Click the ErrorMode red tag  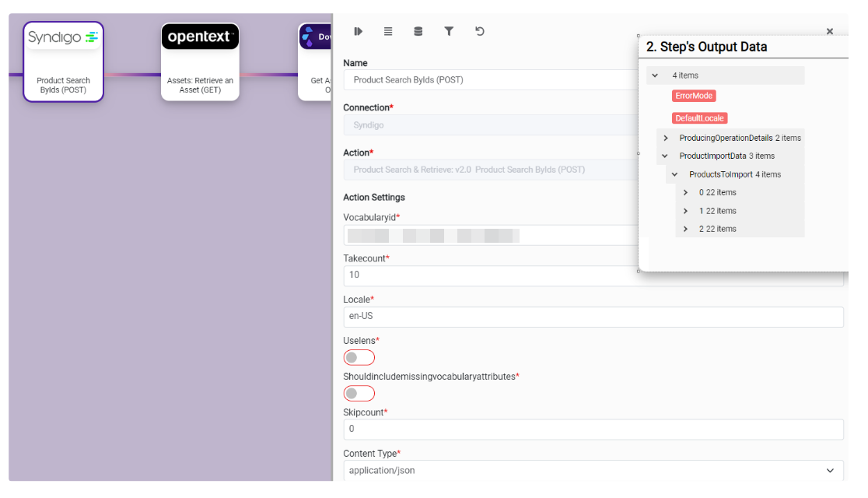pos(694,96)
